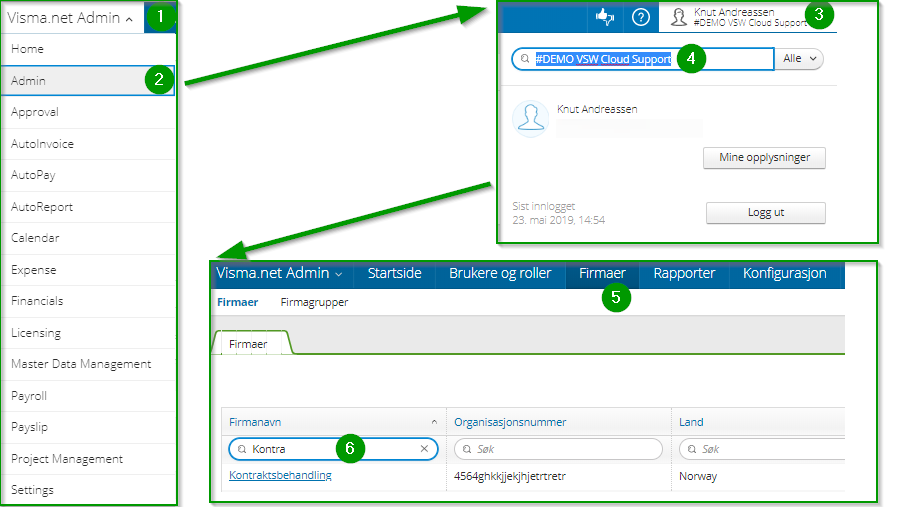Go to the Startside tab
Image resolution: width=913 pixels, height=507 pixels.
pyautogui.click(x=394, y=273)
